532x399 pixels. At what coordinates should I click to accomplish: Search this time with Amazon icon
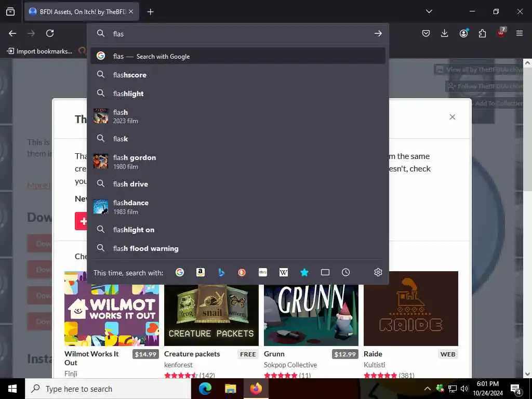pyautogui.click(x=201, y=272)
